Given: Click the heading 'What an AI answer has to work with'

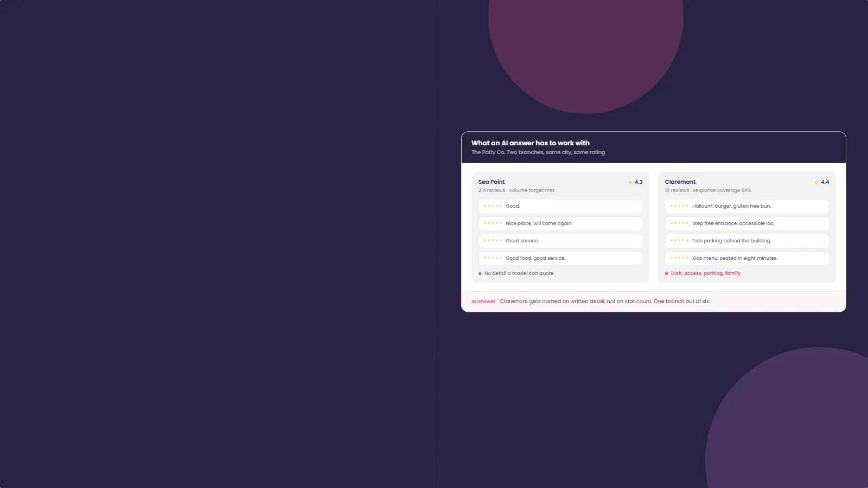Looking at the screenshot, I should click(531, 143).
